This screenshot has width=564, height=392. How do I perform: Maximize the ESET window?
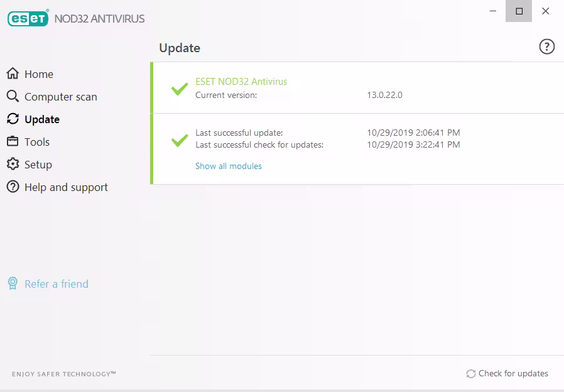pyautogui.click(x=519, y=11)
